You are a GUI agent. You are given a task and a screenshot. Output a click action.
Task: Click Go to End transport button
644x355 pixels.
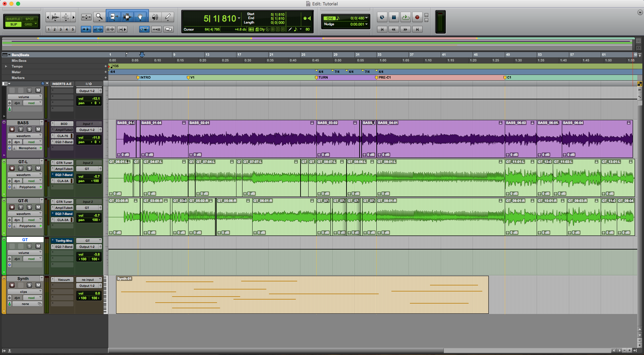pos(417,29)
